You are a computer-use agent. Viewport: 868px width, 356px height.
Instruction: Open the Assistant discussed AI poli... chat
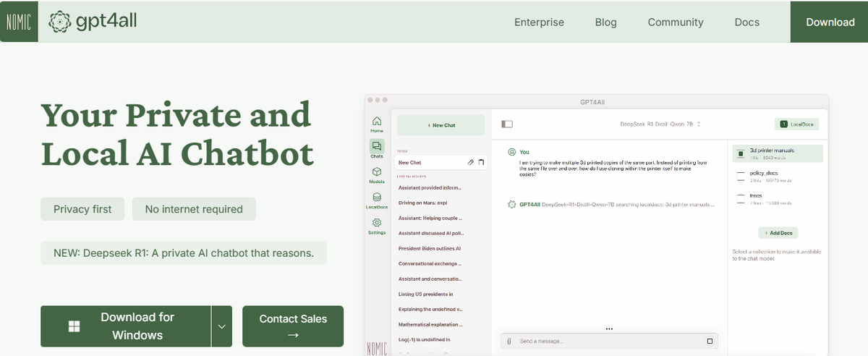431,233
